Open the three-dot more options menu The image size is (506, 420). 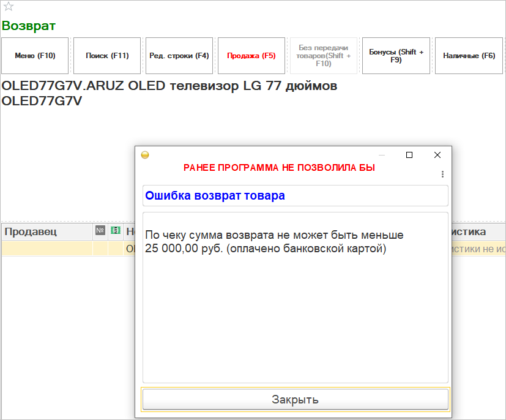click(x=442, y=174)
